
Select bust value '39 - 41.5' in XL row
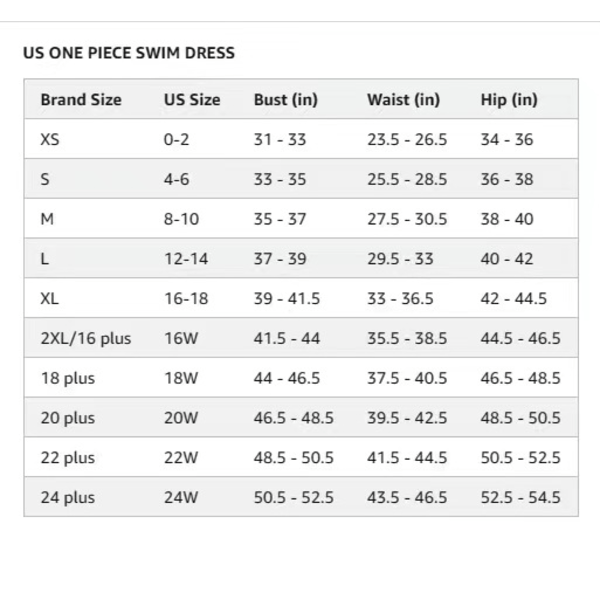(x=287, y=299)
